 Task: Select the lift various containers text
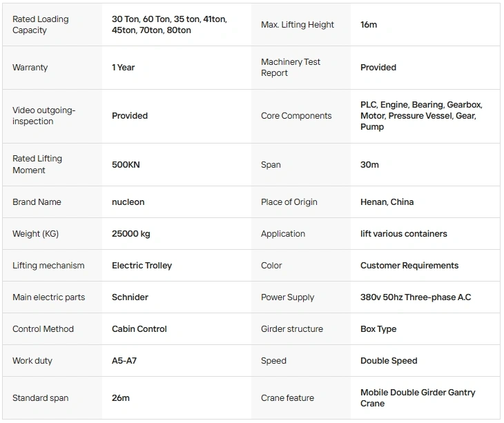[404, 234]
